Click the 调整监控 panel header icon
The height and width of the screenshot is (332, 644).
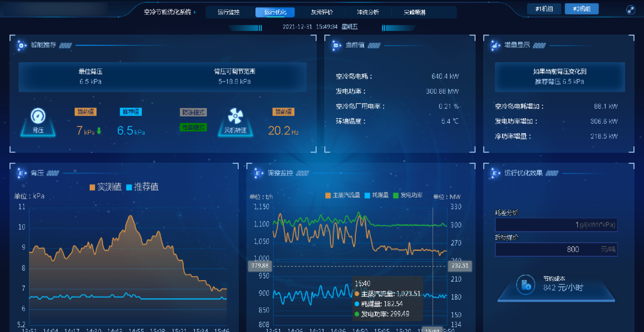click(258, 173)
